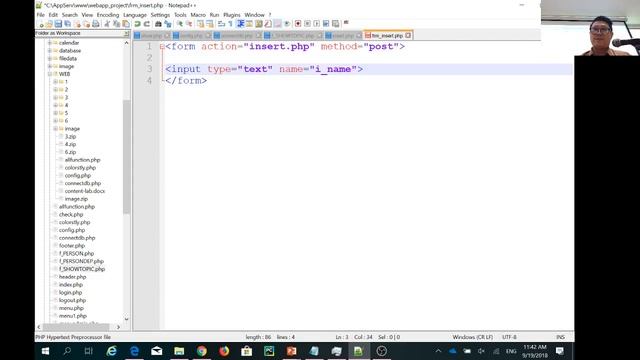Close the Folder as Workspace panel

click(126, 33)
